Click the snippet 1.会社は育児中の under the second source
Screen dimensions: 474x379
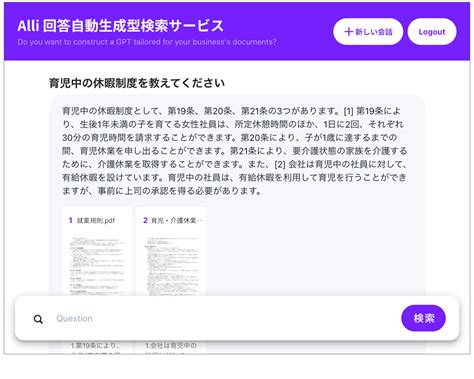pos(171,345)
